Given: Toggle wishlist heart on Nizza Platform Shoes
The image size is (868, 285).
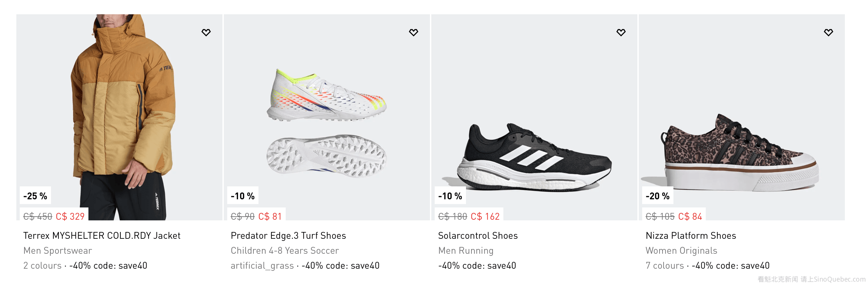Looking at the screenshot, I should click(829, 33).
